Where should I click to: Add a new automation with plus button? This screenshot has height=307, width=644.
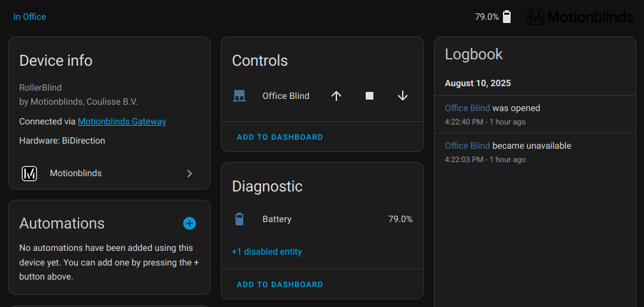coord(190,223)
